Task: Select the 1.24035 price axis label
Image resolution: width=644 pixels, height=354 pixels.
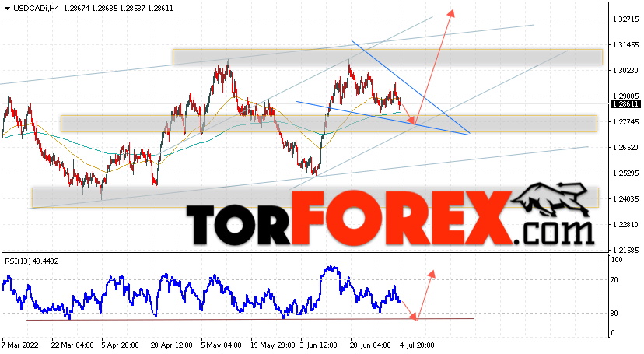Action: click(626, 198)
